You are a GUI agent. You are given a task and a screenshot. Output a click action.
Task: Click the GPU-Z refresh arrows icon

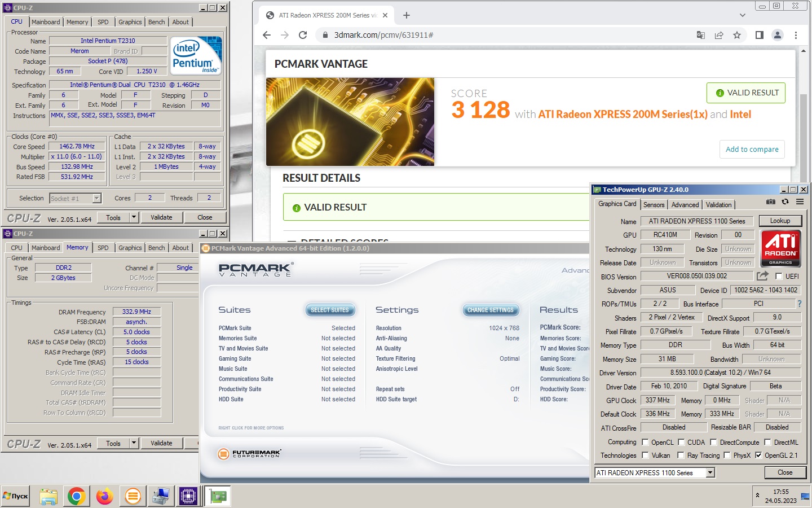coord(785,202)
